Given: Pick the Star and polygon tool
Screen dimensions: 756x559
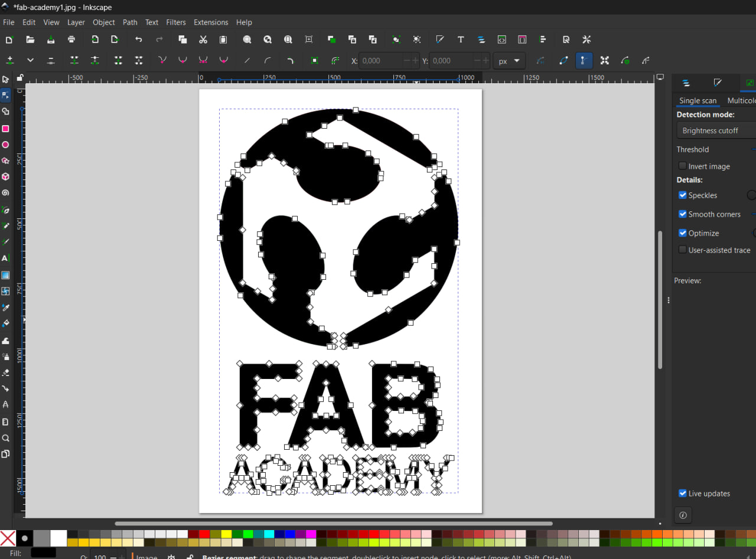Looking at the screenshot, I should click(x=5, y=161).
